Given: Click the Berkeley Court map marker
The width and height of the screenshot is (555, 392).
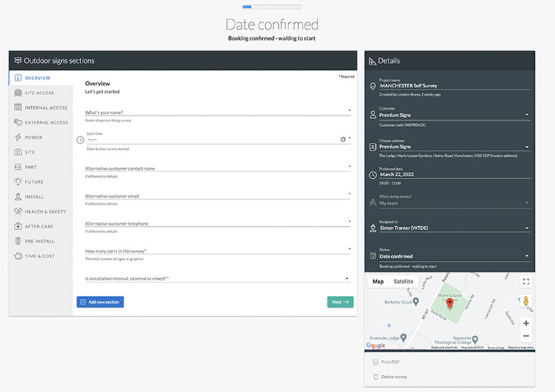Looking at the screenshot, I should click(x=416, y=301).
